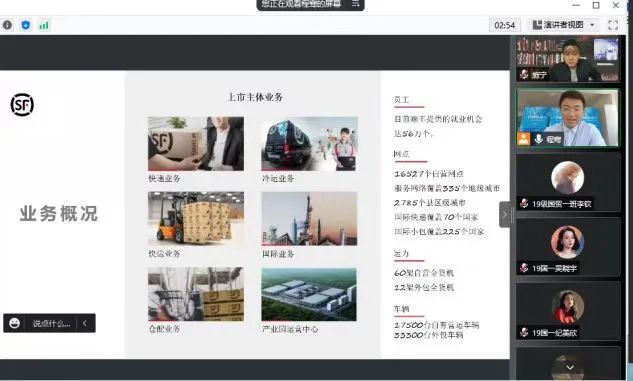
Task: Toggle microphone icon on active speaker tile
Action: [538, 139]
